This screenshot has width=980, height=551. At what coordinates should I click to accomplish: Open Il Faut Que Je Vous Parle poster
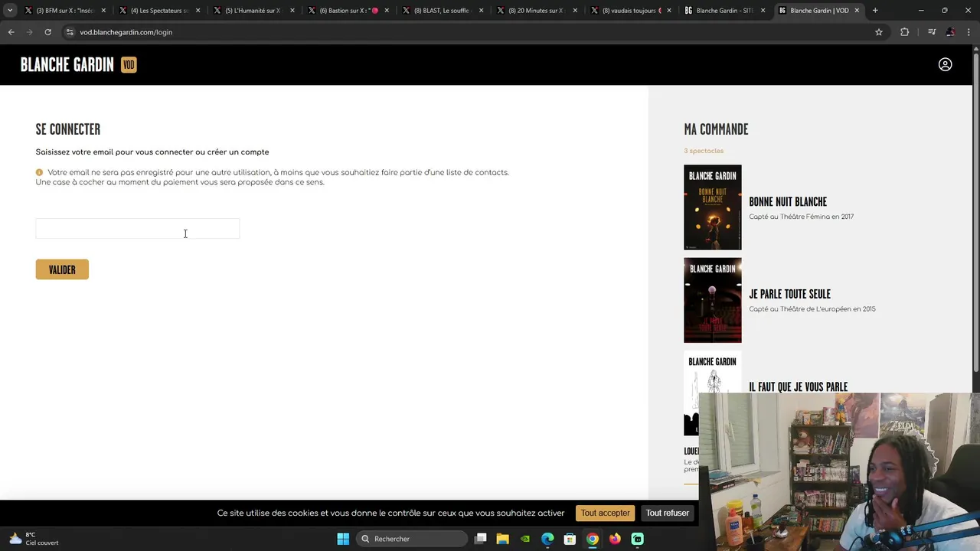point(712,393)
